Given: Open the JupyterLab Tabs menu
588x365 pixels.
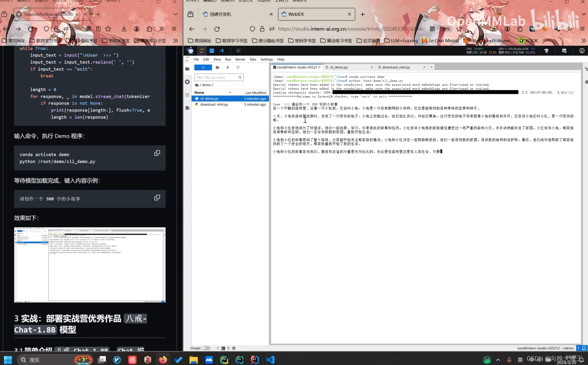Looking at the screenshot, I should click(x=253, y=59).
